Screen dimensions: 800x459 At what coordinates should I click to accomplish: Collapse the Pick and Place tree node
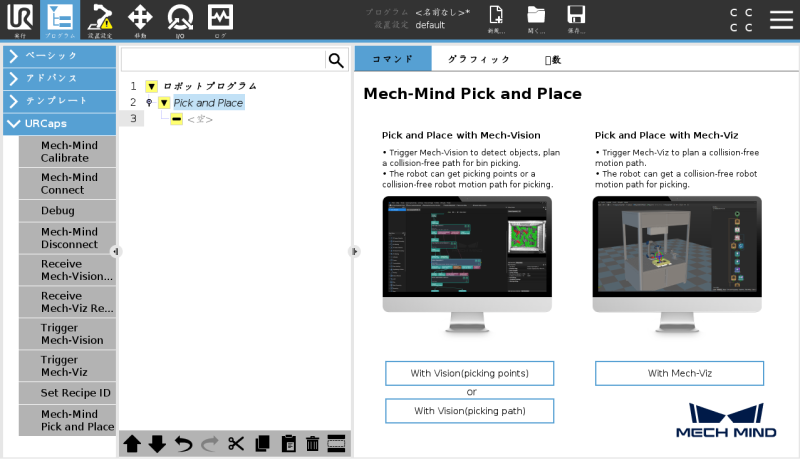pos(164,103)
